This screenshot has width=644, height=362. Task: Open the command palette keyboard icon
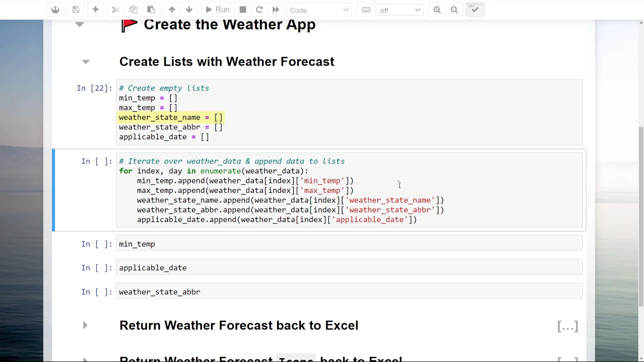coord(366,10)
